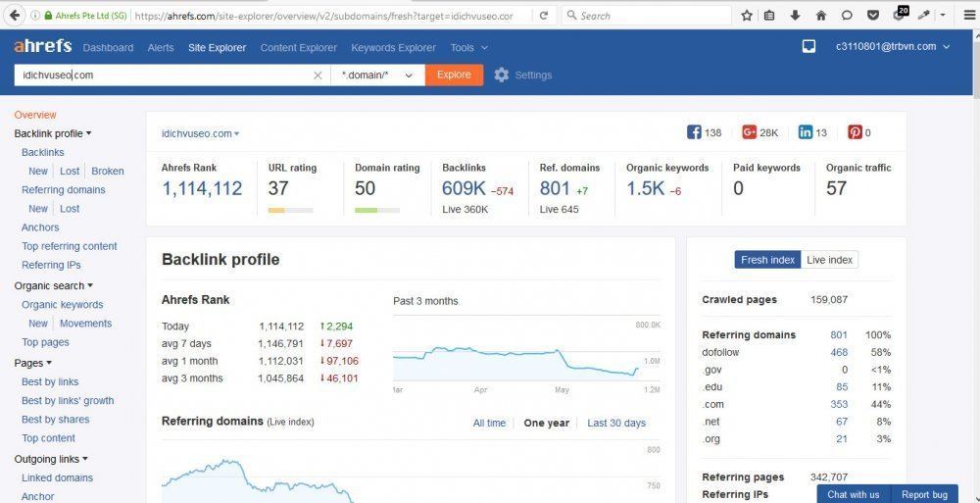Image resolution: width=980 pixels, height=503 pixels.
Task: Open the Pocket toolbar icon
Action: pyautogui.click(x=872, y=16)
